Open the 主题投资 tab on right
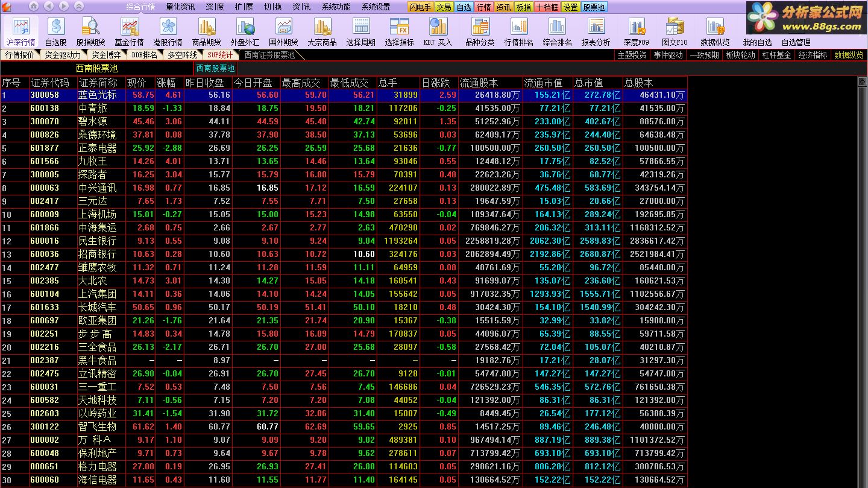 coord(632,55)
